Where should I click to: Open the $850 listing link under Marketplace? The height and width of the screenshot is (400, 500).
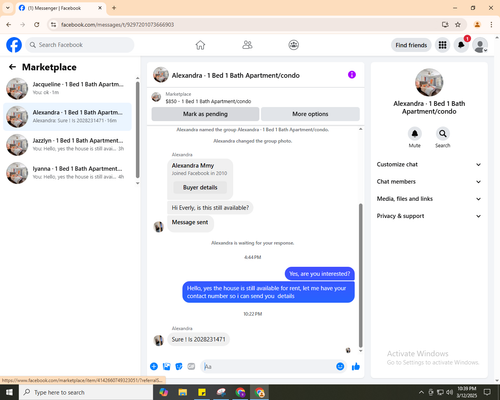[208, 101]
